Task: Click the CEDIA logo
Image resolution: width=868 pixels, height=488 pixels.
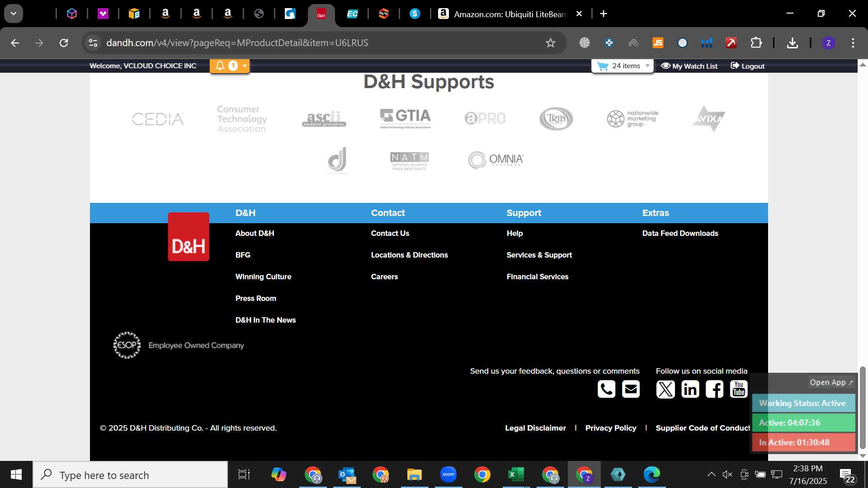Action: 158,119
